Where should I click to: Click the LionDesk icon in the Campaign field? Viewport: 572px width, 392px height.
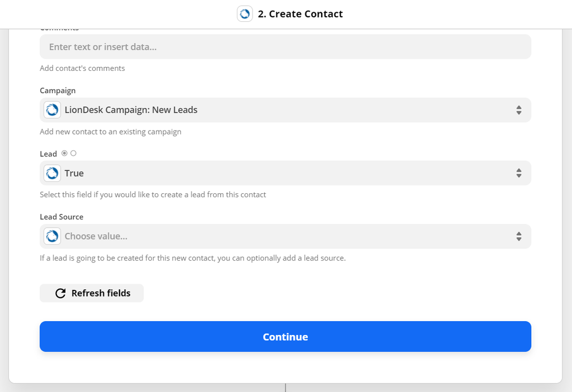52,110
